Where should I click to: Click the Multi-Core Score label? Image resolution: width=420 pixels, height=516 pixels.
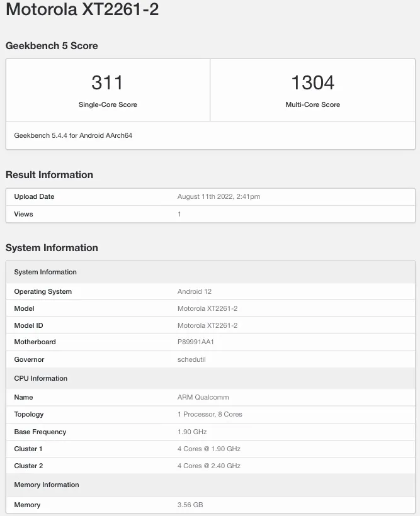tap(312, 104)
